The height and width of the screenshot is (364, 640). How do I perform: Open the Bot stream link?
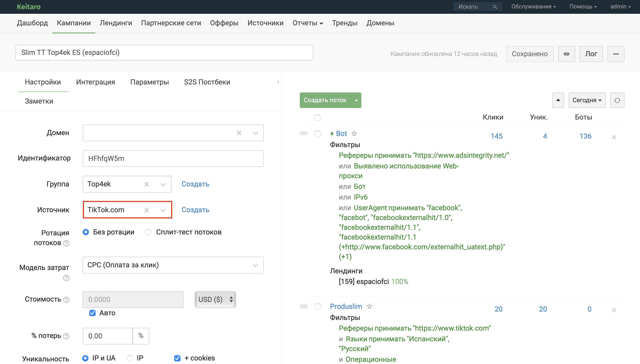pyautogui.click(x=342, y=134)
